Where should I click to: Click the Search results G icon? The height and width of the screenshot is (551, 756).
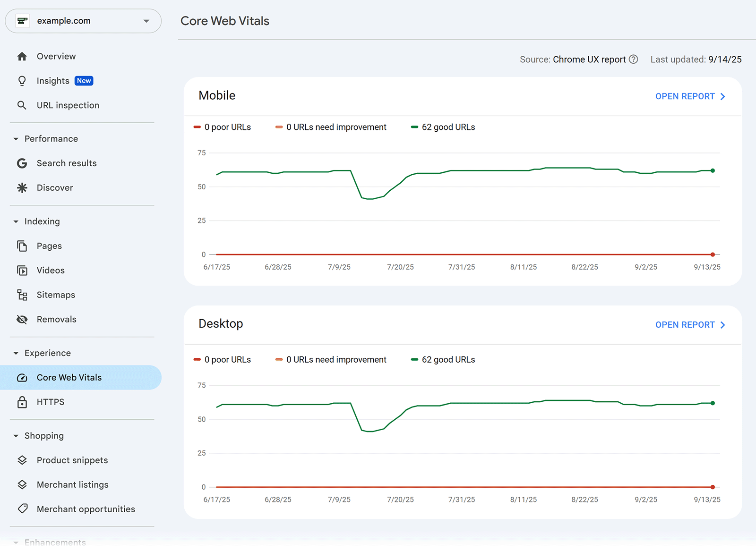pos(22,163)
